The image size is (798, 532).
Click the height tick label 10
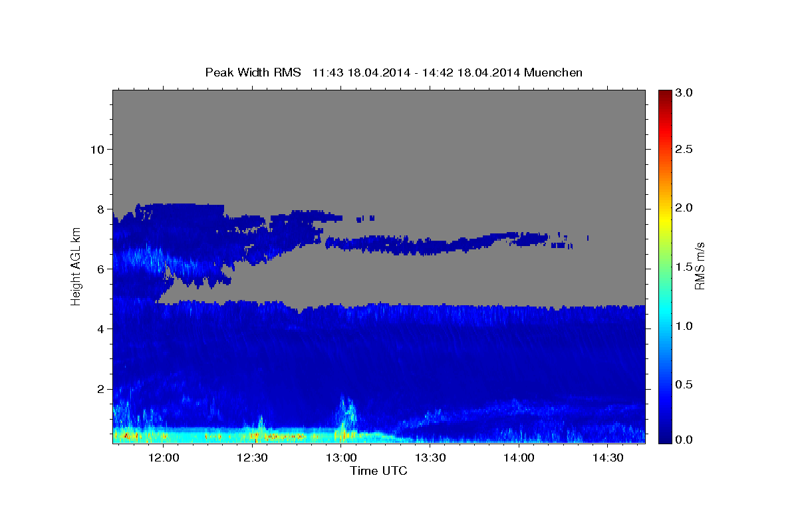click(97, 149)
